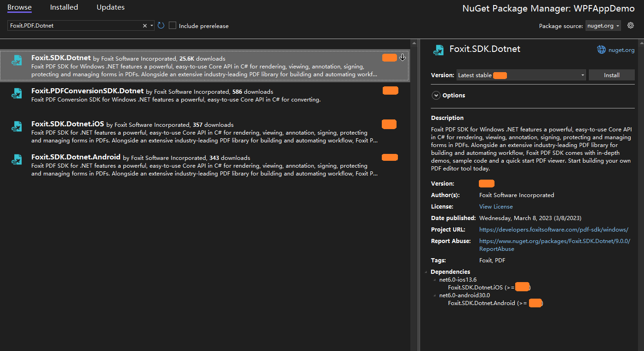Screen dimensions: 644x351
Task: Switch to the Updates tab
Action: tap(110, 7)
